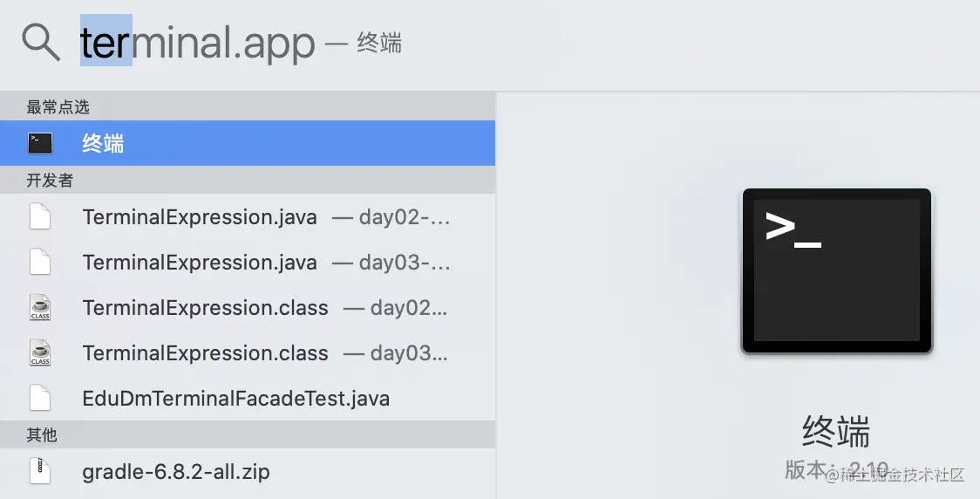
Task: Click the file icon for TerminalExpression.java day02
Action: (x=40, y=216)
